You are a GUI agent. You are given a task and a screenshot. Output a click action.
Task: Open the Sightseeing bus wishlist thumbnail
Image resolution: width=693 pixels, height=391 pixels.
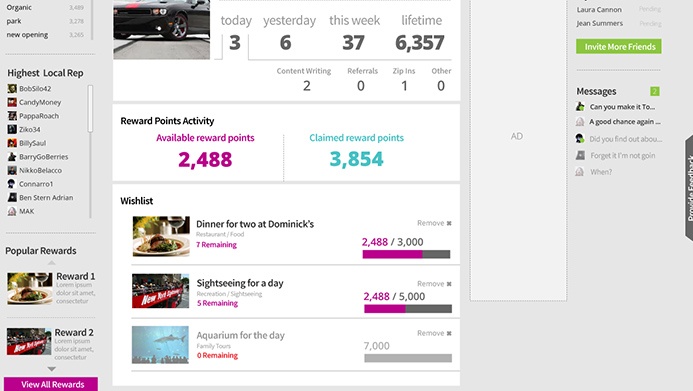160,291
